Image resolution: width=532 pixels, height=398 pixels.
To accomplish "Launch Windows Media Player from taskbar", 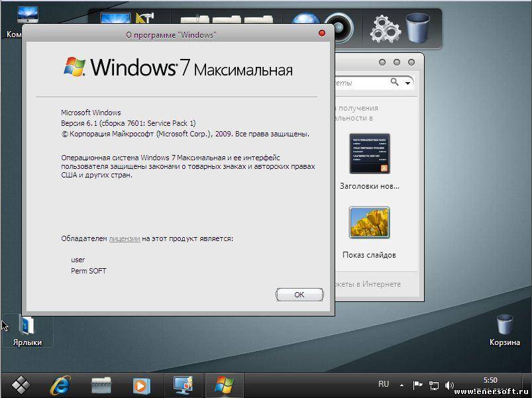I will pos(142,385).
